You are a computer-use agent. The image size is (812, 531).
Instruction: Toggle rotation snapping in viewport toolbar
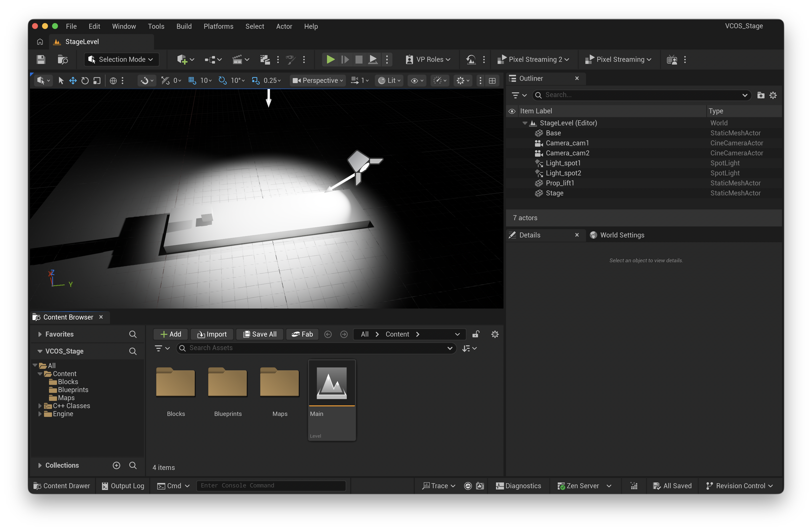pos(222,81)
